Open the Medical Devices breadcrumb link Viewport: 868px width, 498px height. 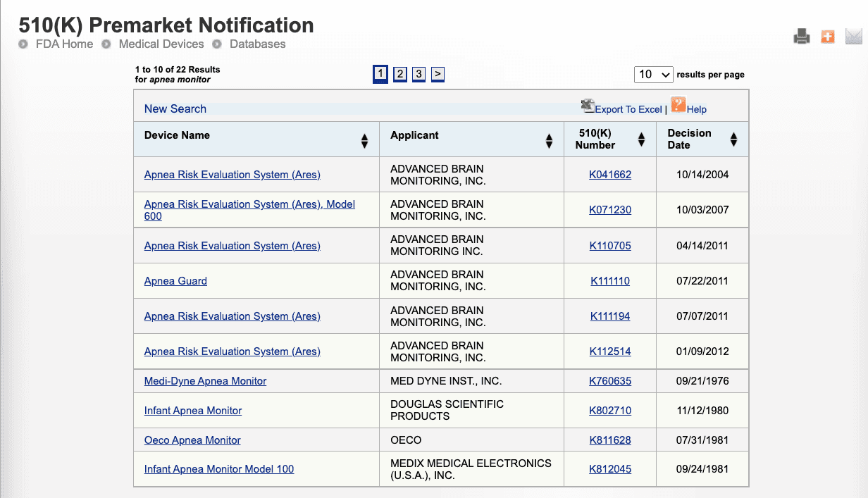(161, 44)
